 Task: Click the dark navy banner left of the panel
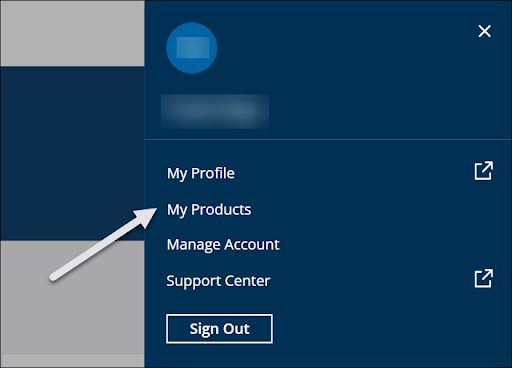click(72, 153)
